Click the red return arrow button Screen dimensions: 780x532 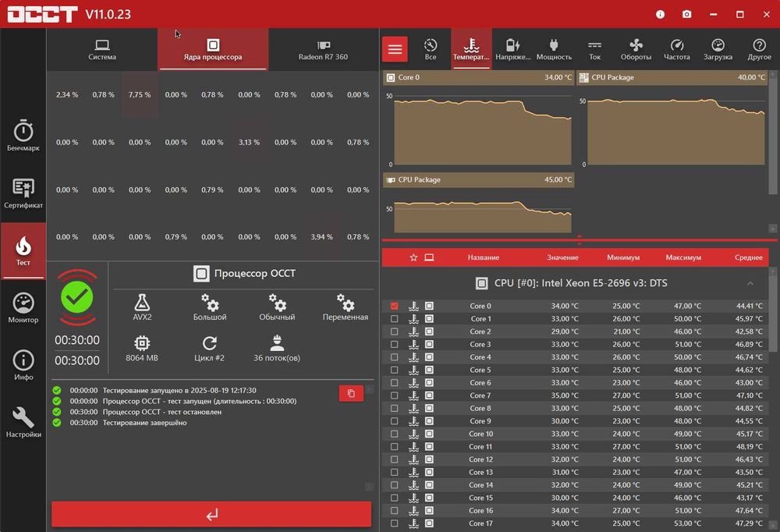point(211,514)
